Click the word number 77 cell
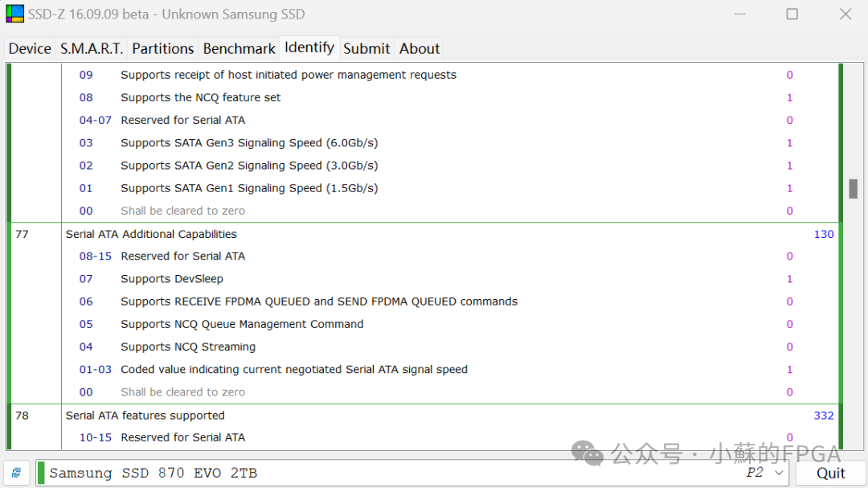The width and height of the screenshot is (868, 488). [x=23, y=234]
